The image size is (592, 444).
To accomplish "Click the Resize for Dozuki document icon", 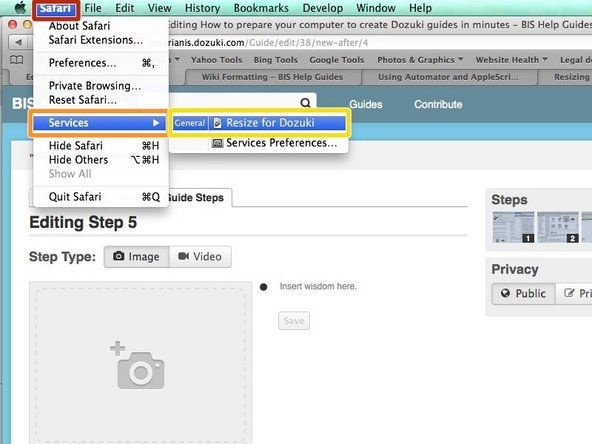I will (217, 123).
